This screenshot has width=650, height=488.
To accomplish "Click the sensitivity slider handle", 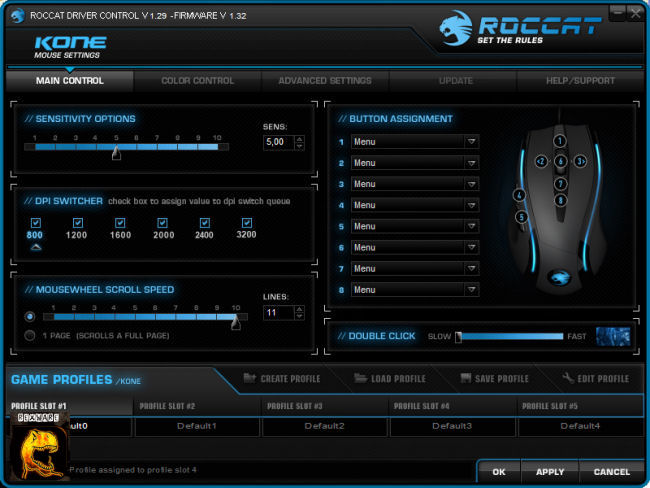I will [x=116, y=153].
